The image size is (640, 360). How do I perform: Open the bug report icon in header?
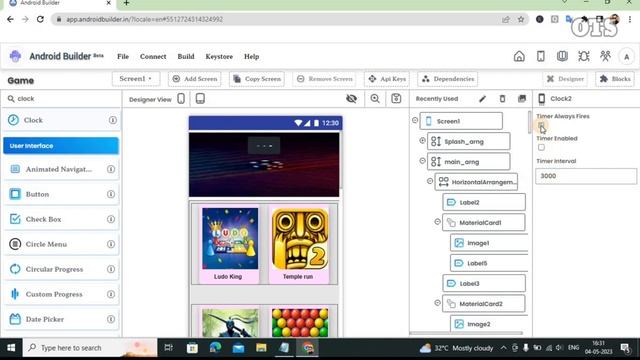tap(584, 56)
